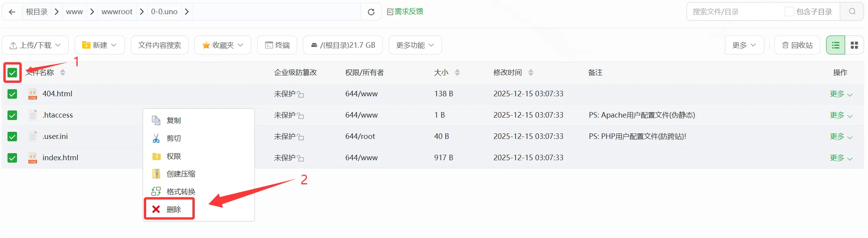Click the Apache config note for .htaccess
The height and width of the screenshot is (238, 868).
642,115
